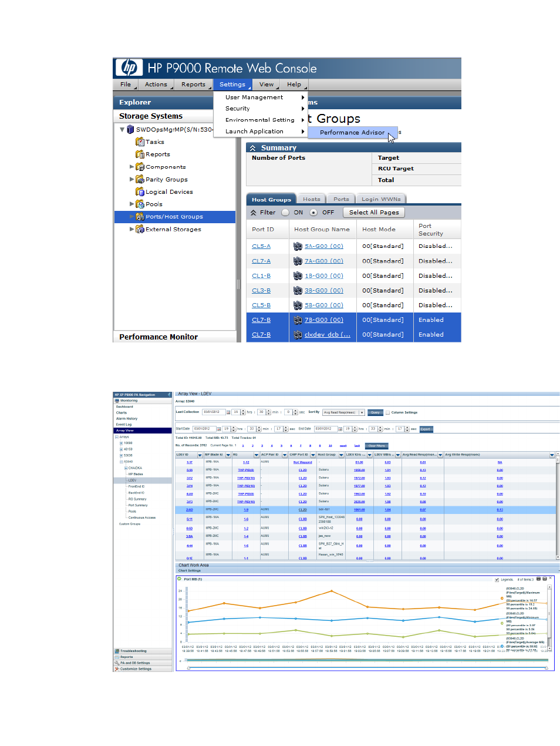The height and width of the screenshot is (746, 560).
Task: Collapse the Summary section
Action: 253,148
